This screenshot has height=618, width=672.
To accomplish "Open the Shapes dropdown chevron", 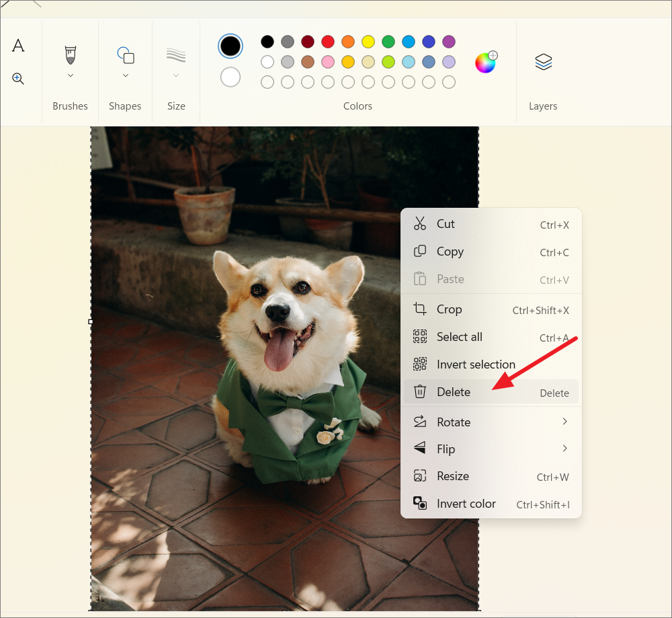I will click(126, 75).
